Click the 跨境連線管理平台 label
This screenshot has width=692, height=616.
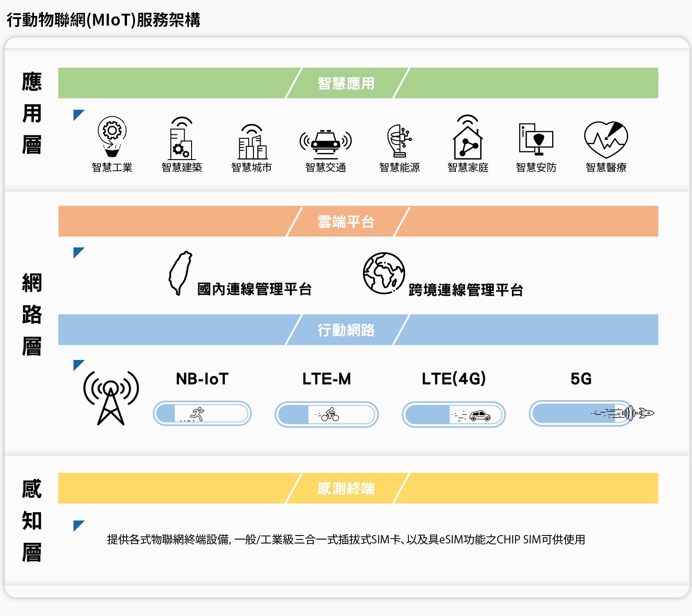coord(466,290)
